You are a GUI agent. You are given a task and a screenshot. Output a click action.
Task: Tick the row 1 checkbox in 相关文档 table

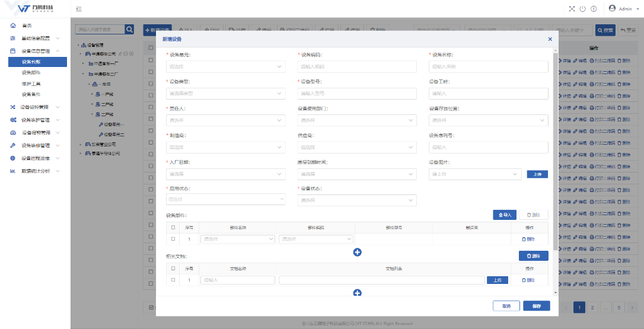coord(173,280)
